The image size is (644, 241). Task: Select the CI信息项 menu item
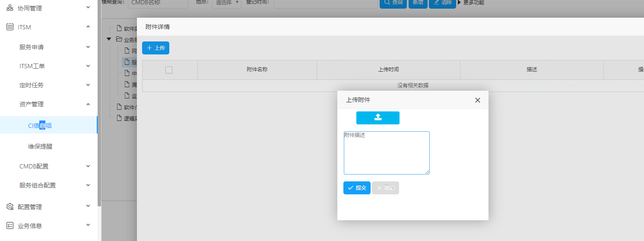pos(40,126)
